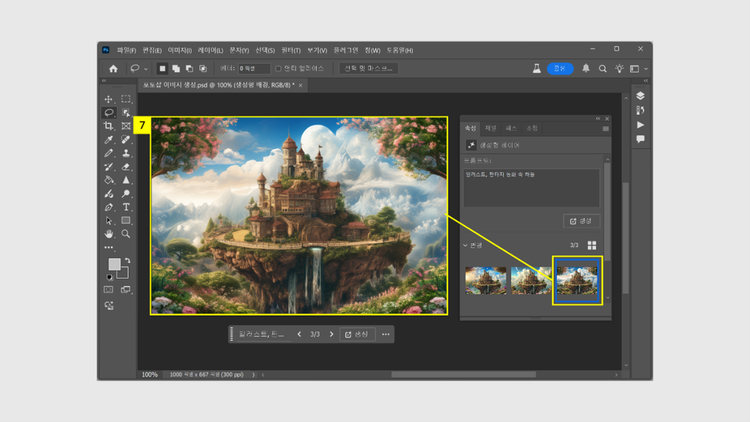Choose the New selection mode button

pyautogui.click(x=162, y=69)
